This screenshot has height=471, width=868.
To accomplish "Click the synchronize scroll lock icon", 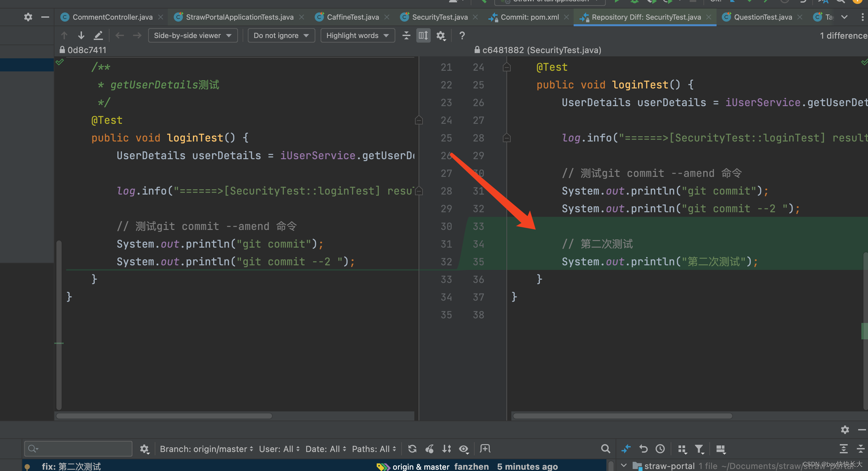I will [423, 35].
